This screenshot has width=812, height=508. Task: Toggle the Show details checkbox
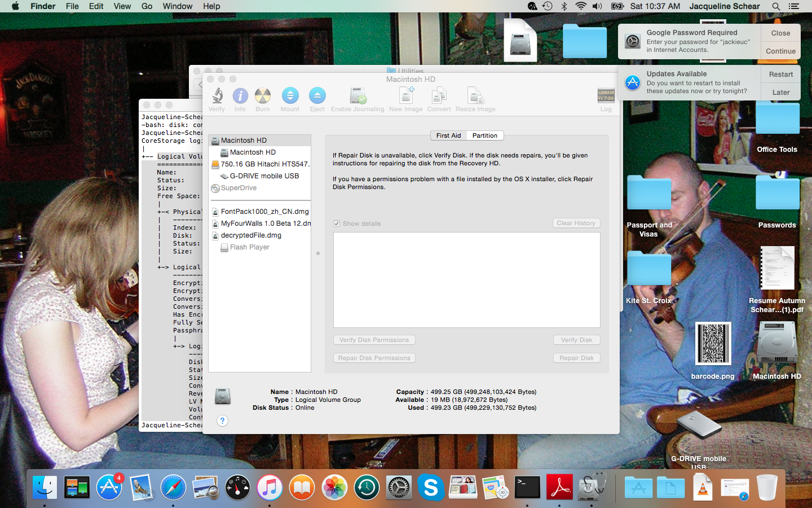coord(337,224)
